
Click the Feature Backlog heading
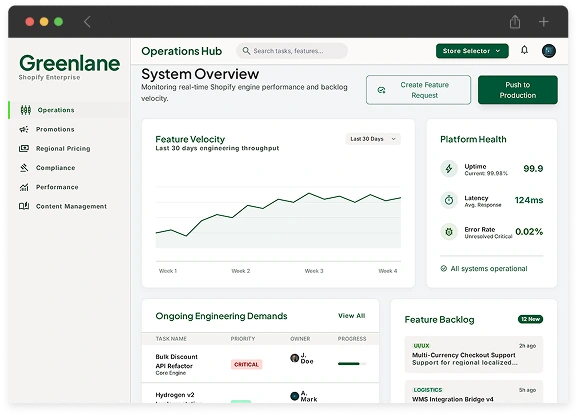pyautogui.click(x=439, y=320)
